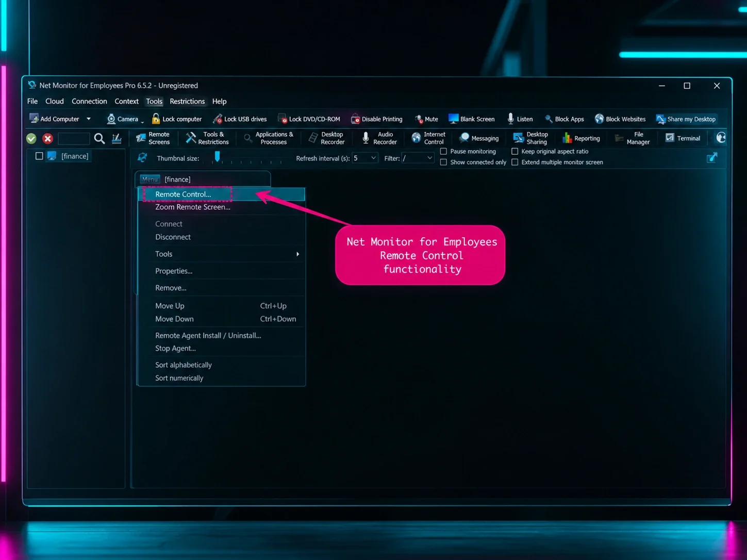Screen dimensions: 747x560
Task: Open Remote Screens view
Action: point(153,138)
